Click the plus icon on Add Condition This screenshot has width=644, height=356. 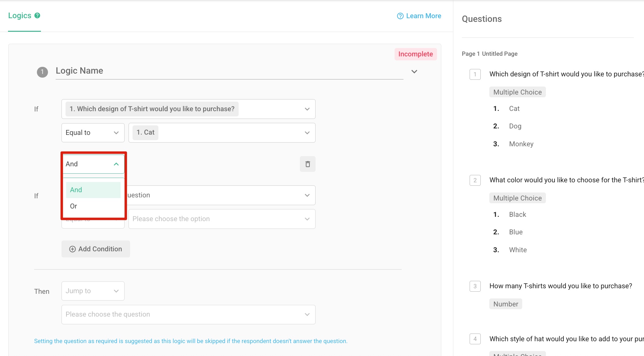[x=73, y=249]
